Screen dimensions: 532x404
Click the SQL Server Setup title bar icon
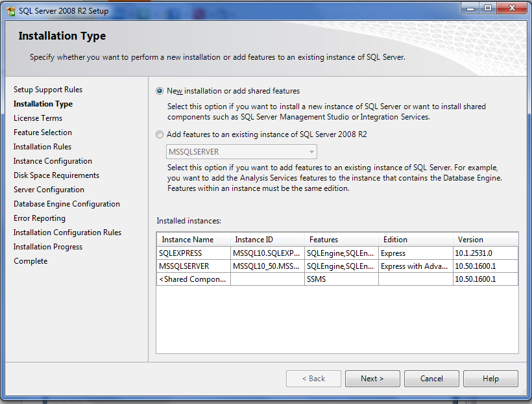[11, 11]
